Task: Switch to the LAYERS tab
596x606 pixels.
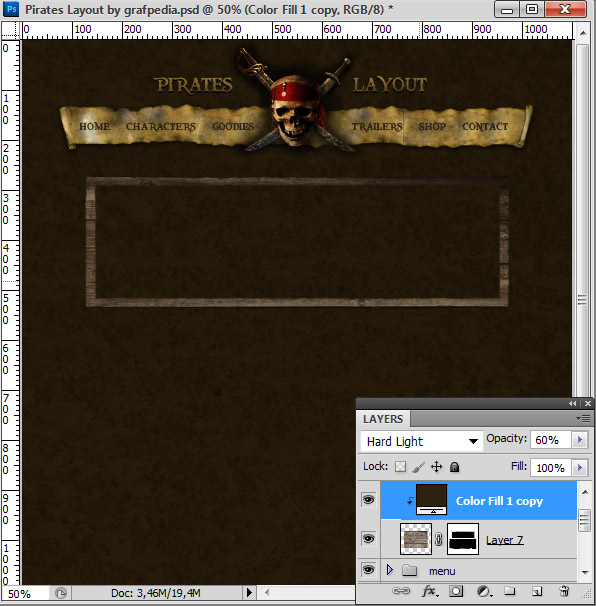Action: click(383, 419)
